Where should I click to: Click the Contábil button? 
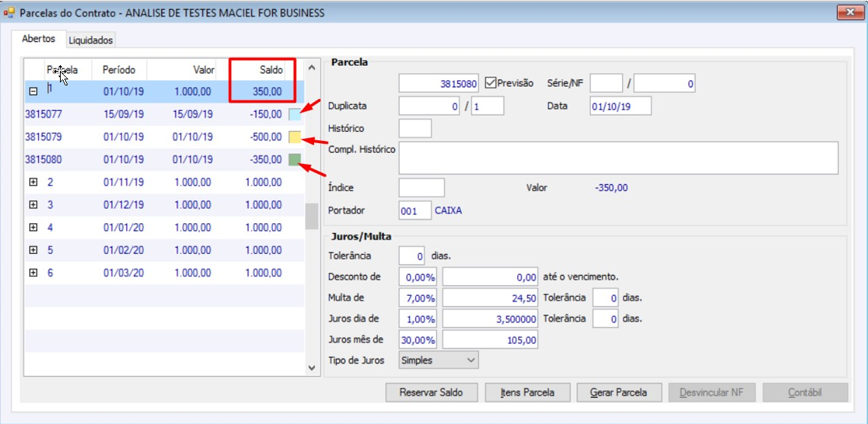805,393
